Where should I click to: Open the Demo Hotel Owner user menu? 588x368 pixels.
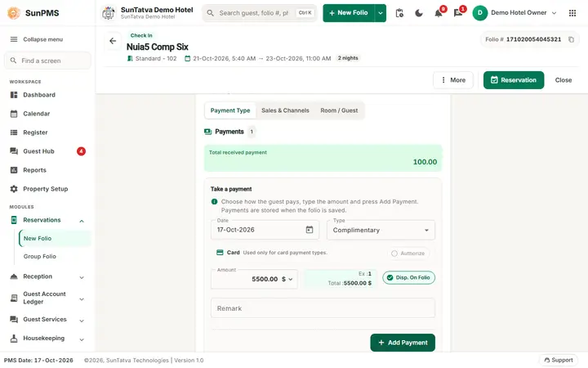(514, 13)
